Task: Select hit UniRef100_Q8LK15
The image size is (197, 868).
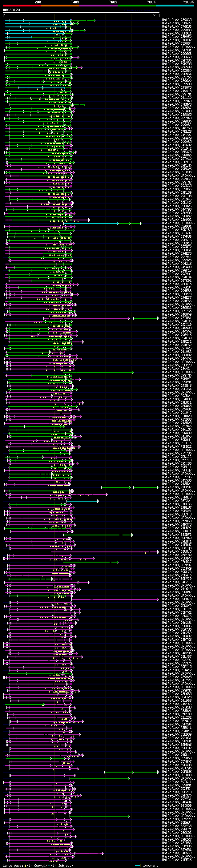Action: point(177,284)
